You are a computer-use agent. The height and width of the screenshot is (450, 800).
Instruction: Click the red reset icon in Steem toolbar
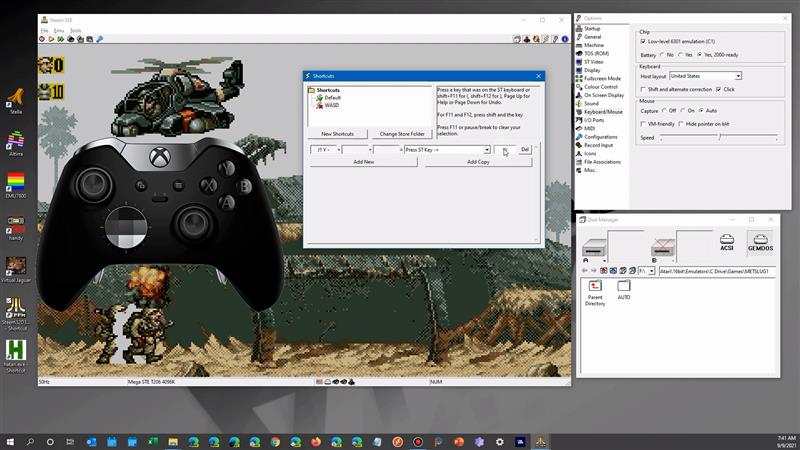tap(42, 39)
